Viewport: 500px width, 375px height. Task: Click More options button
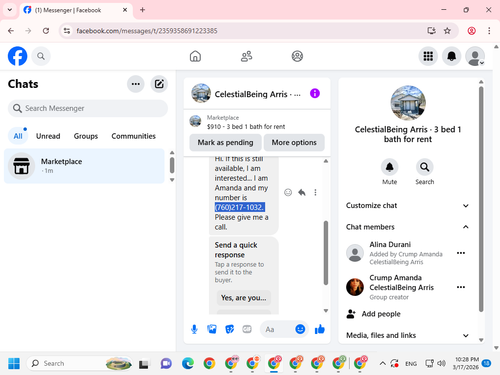click(294, 142)
